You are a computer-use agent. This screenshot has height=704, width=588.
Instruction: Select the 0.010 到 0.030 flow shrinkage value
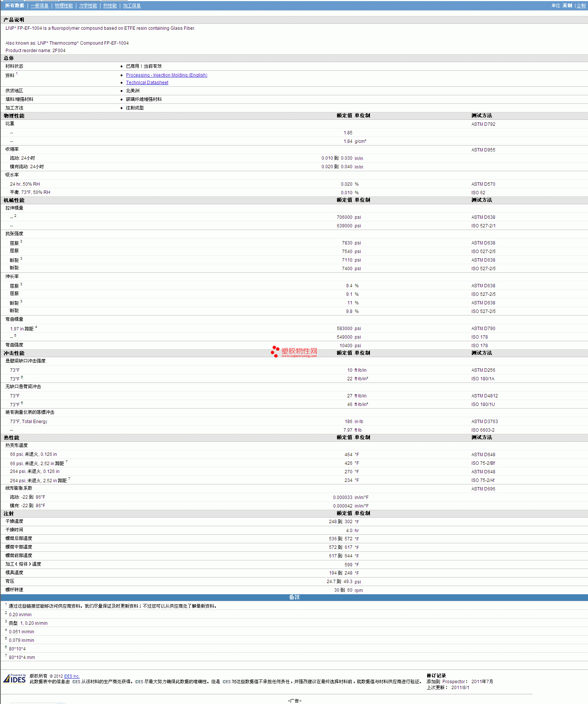[337, 158]
